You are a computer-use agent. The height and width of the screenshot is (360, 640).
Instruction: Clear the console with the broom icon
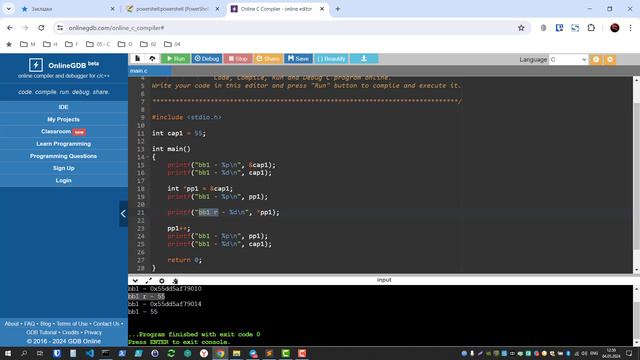175,281
